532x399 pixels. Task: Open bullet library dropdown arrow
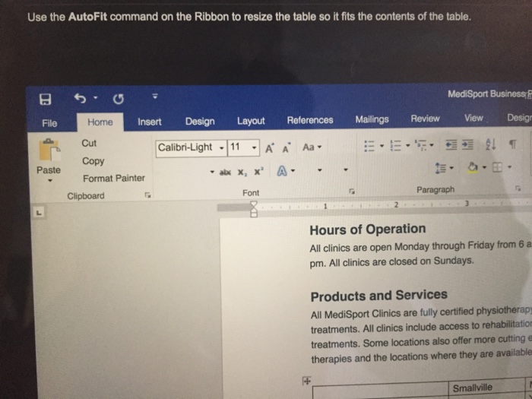click(x=382, y=146)
